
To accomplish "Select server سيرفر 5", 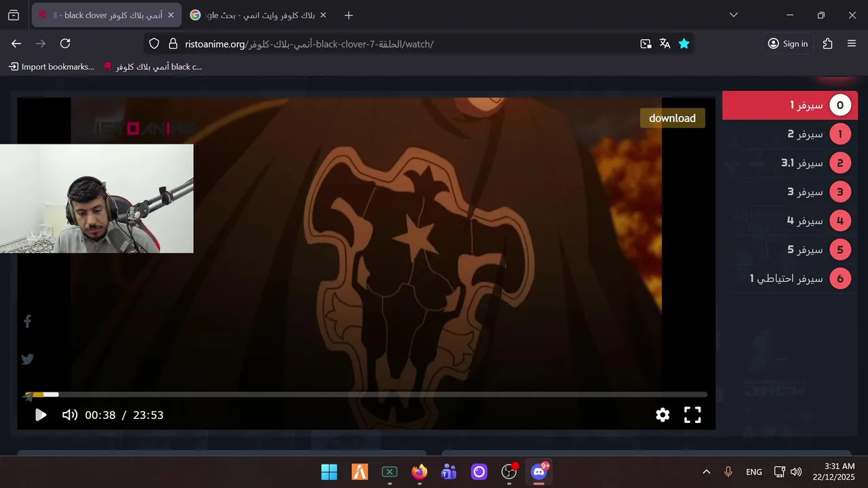I will pos(790,249).
